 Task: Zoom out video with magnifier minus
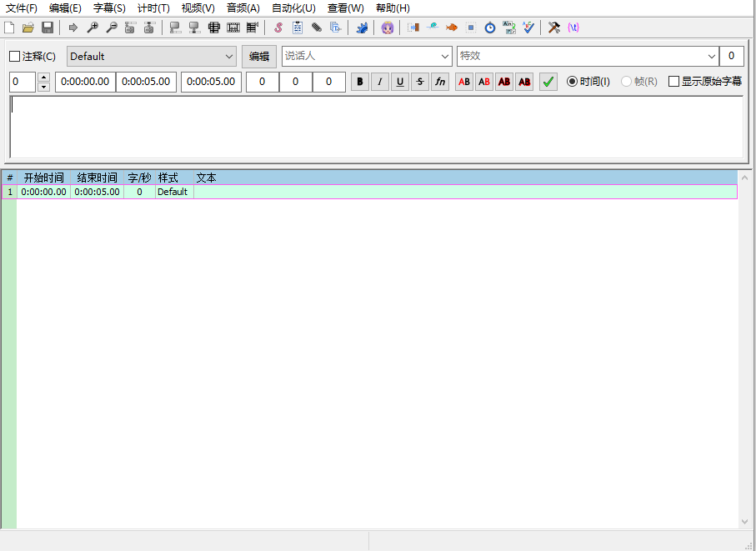[x=112, y=28]
